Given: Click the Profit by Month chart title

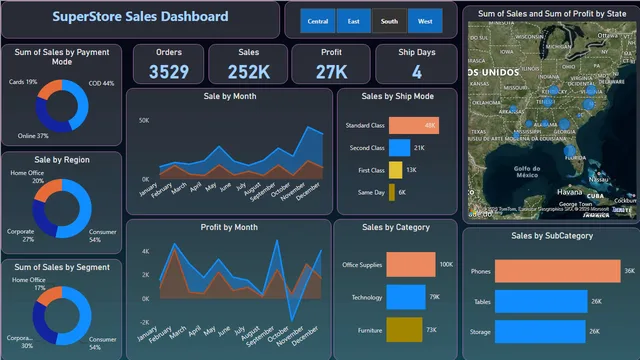Looking at the screenshot, I should (x=229, y=227).
